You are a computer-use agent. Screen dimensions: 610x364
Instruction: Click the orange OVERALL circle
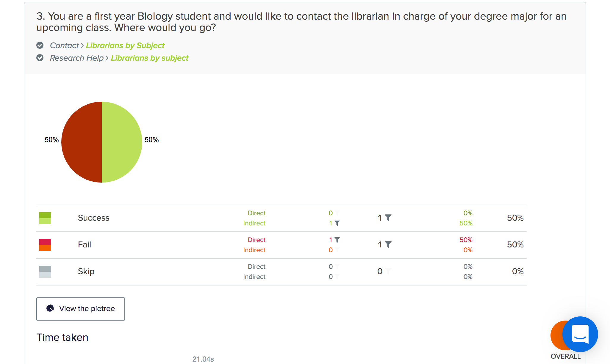tap(557, 335)
